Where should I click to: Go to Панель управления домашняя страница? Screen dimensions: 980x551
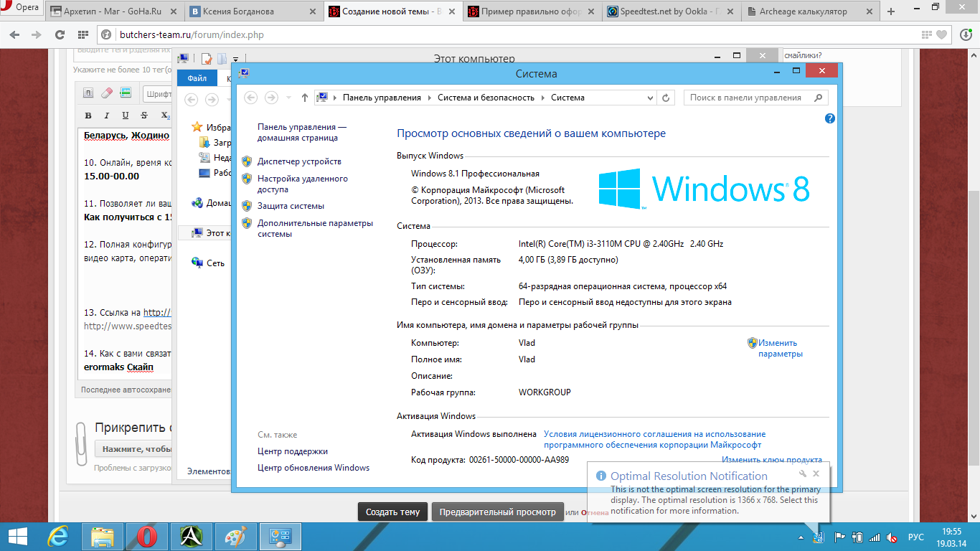tap(302, 132)
